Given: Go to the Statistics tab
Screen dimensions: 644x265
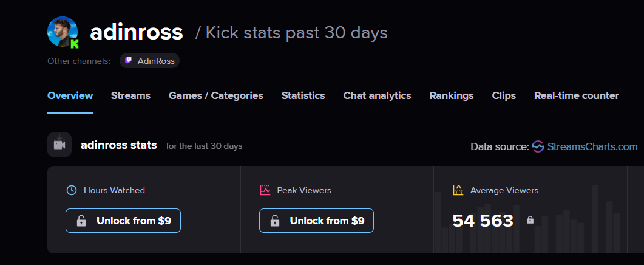Looking at the screenshot, I should coord(303,95).
